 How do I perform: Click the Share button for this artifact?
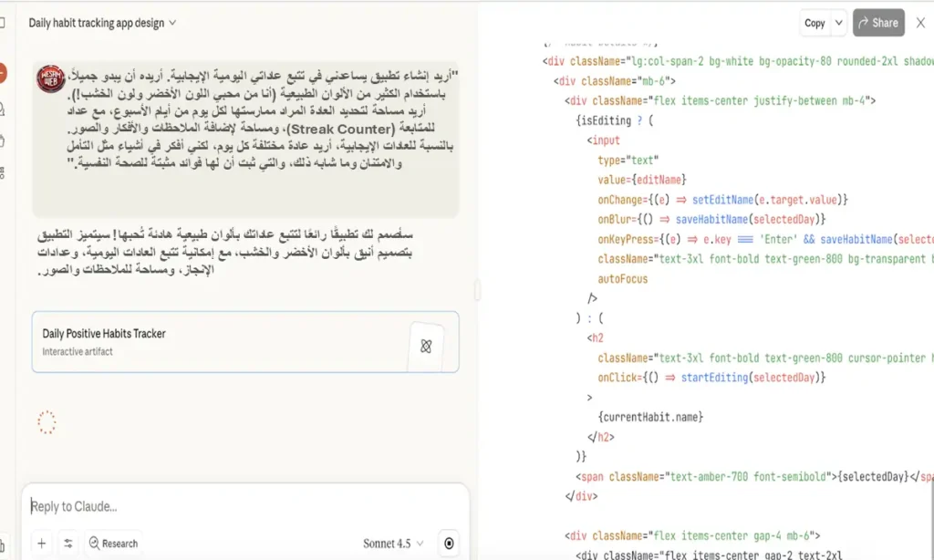pos(877,22)
